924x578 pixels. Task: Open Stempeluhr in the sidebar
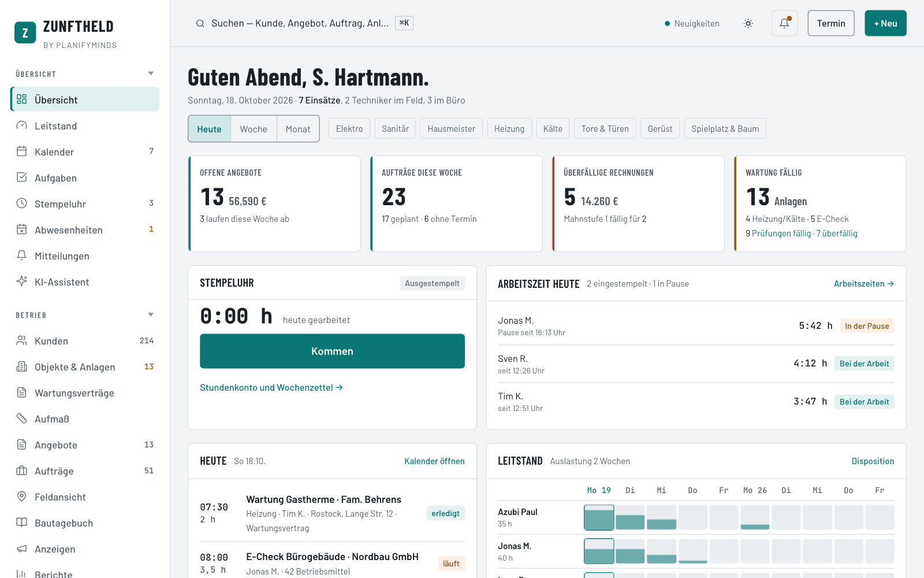[85, 204]
